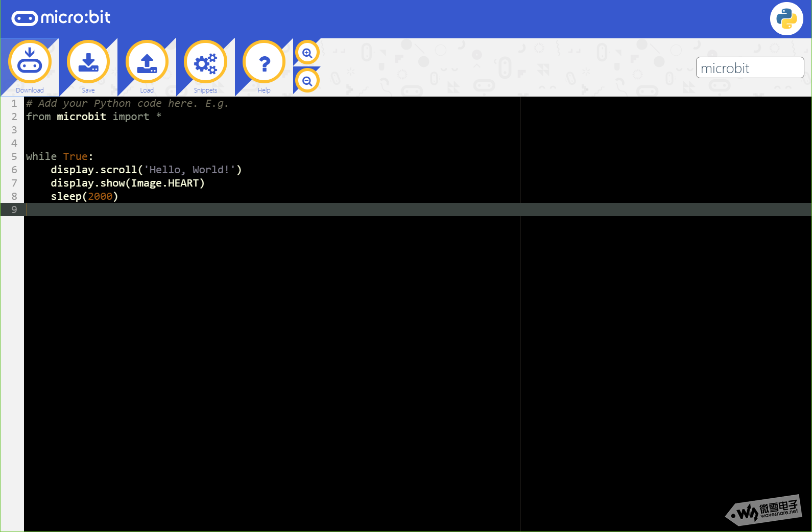Place cursor on the 2000 sleep value
The width and height of the screenshot is (812, 532).
[x=100, y=196]
